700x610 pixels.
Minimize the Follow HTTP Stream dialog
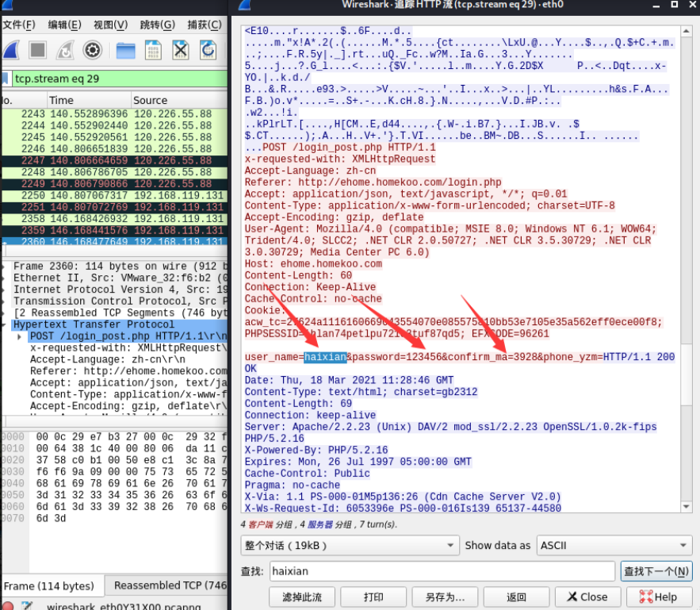(656, 5)
